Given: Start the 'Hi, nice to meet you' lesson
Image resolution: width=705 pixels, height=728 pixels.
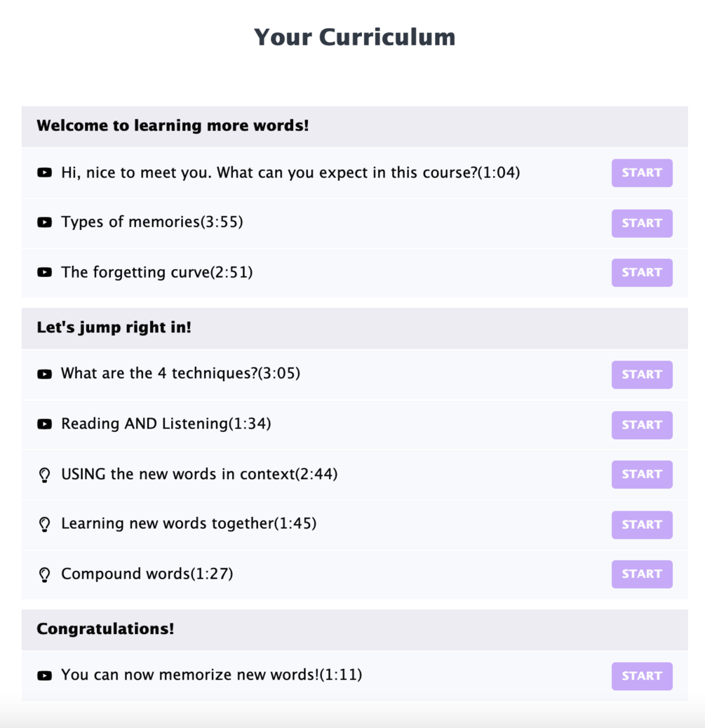Looking at the screenshot, I should 641,173.
